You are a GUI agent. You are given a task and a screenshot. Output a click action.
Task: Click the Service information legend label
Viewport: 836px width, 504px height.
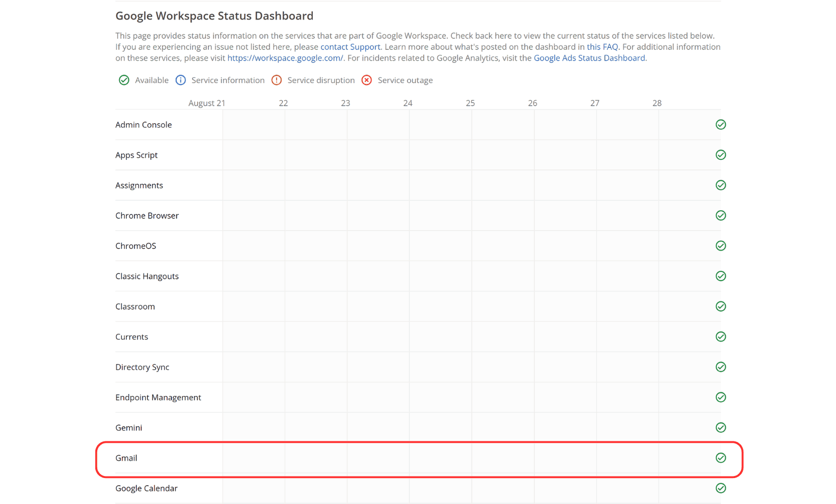click(x=228, y=80)
